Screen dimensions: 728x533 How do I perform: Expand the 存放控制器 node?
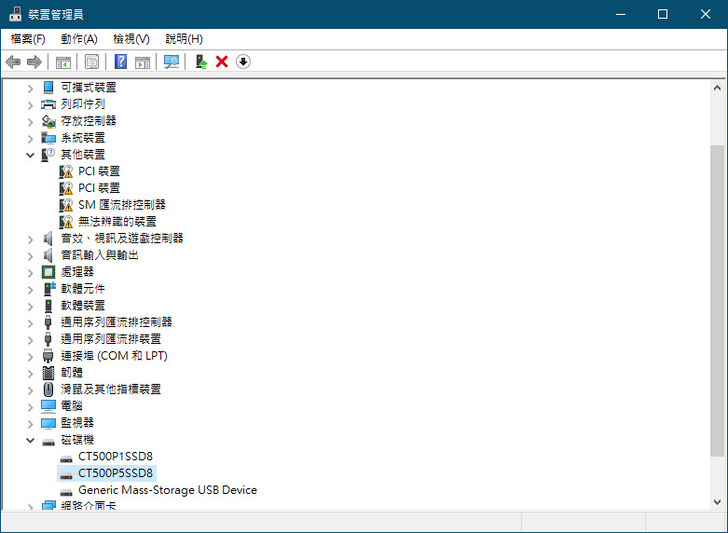(30, 122)
